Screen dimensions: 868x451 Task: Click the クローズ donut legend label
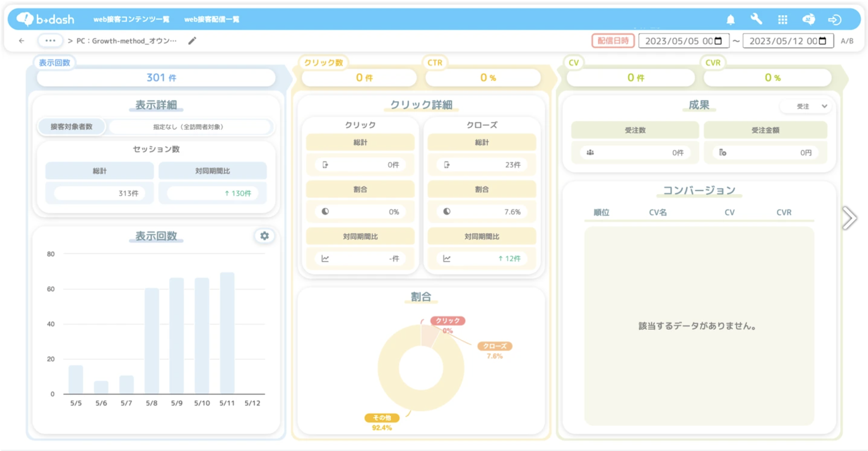494,346
